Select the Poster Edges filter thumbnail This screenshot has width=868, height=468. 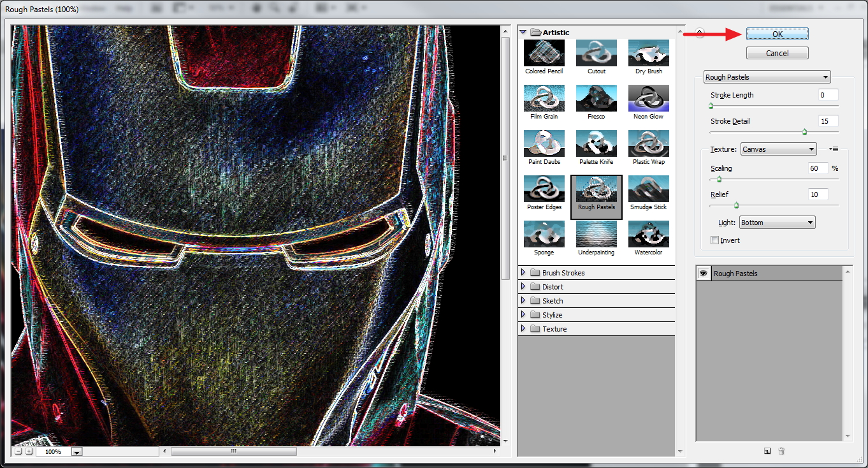click(544, 189)
